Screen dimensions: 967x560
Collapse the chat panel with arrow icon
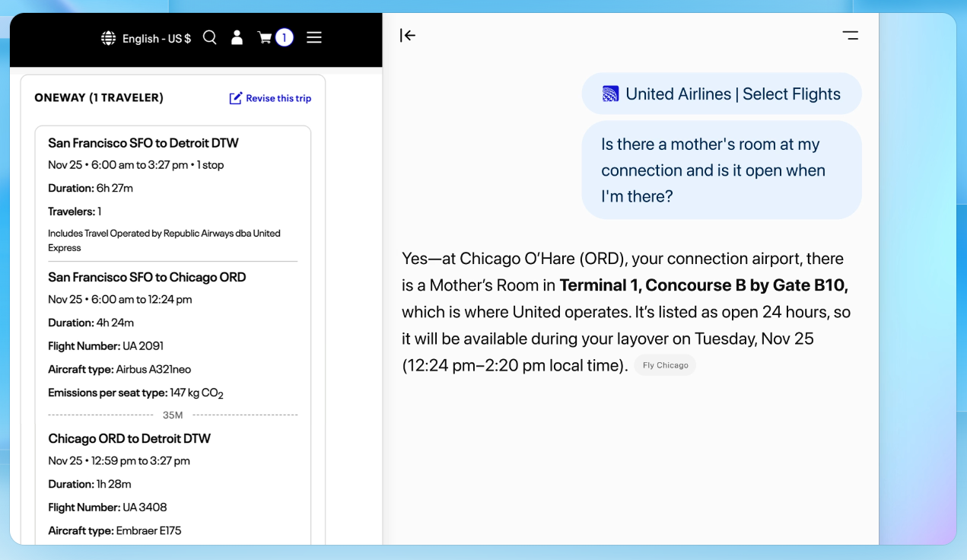coord(408,35)
